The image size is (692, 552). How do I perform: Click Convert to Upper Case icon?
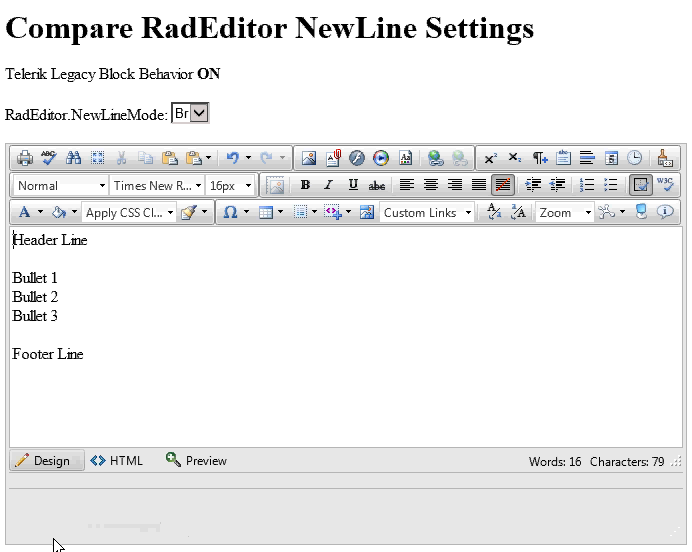coord(519,213)
